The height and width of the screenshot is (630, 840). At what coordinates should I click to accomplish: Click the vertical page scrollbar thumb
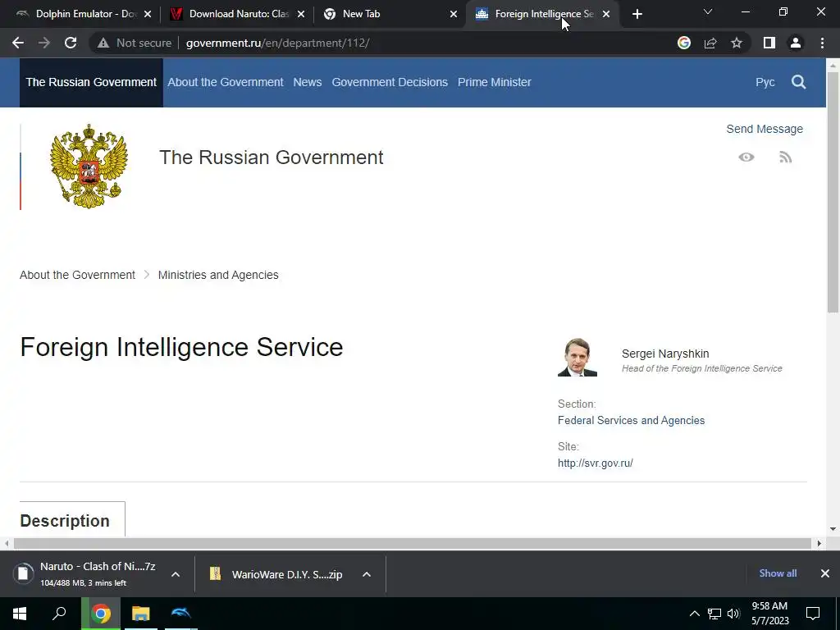(x=833, y=190)
